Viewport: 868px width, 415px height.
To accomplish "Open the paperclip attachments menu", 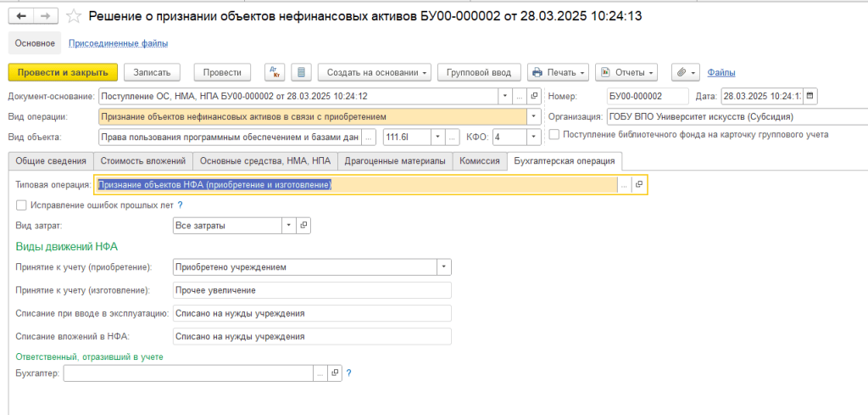I will [x=683, y=72].
